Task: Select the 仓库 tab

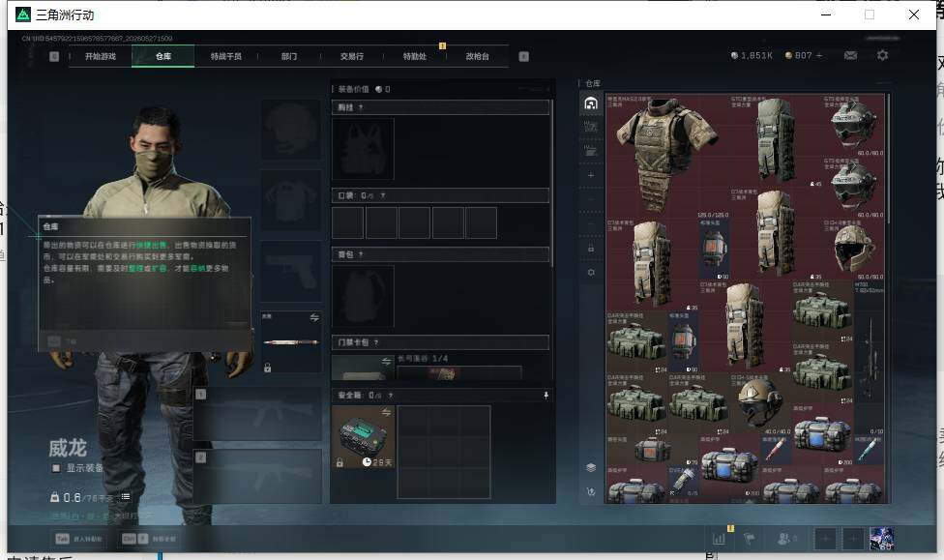Action: point(163,57)
